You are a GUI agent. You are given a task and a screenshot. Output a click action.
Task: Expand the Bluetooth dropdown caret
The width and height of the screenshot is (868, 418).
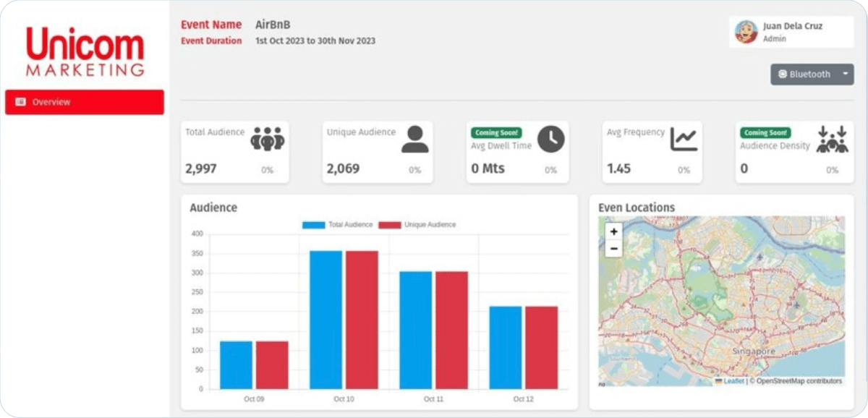[845, 74]
